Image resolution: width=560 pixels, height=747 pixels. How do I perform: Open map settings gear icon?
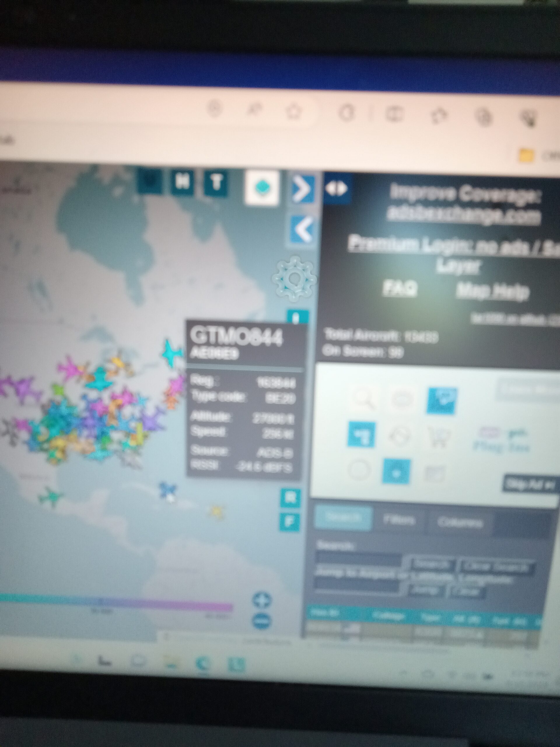tap(294, 279)
